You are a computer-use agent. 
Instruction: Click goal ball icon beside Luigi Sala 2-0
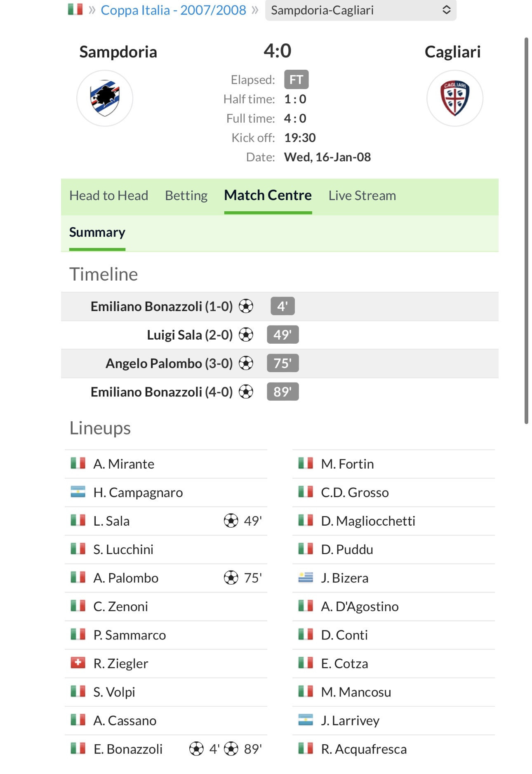(x=246, y=335)
